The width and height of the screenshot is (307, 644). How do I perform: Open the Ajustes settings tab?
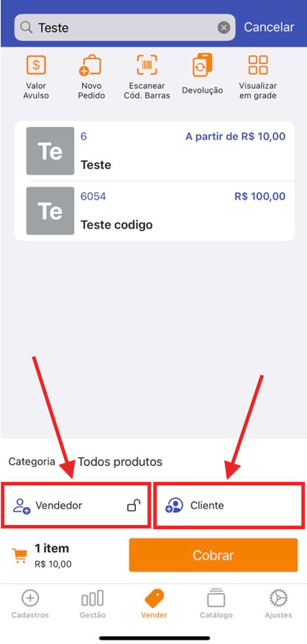pyautogui.click(x=279, y=604)
